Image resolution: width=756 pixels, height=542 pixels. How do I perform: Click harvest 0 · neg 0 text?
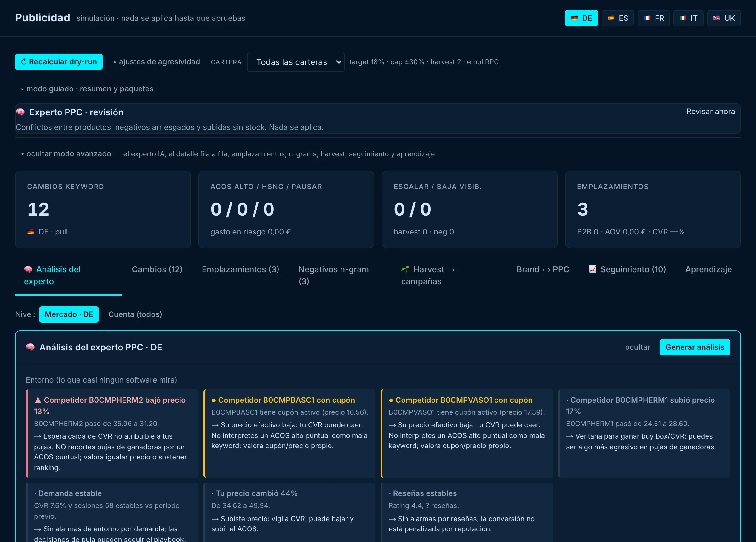[x=424, y=232]
